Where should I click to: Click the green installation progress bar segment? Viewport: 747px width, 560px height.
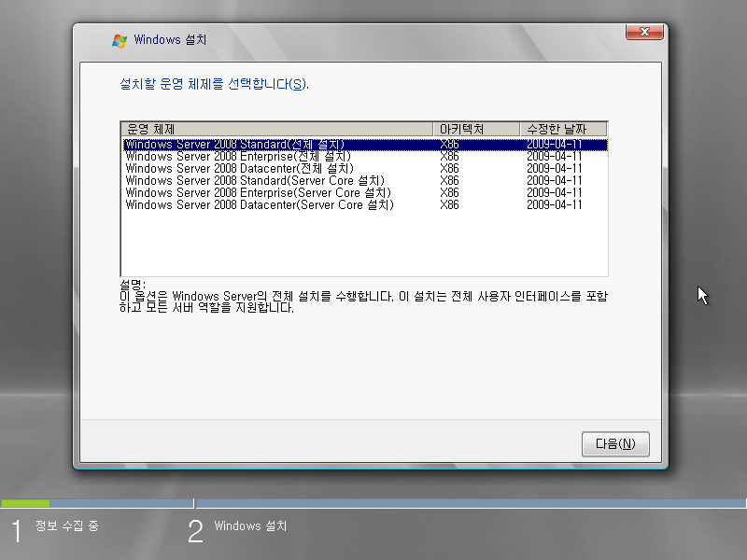25,503
